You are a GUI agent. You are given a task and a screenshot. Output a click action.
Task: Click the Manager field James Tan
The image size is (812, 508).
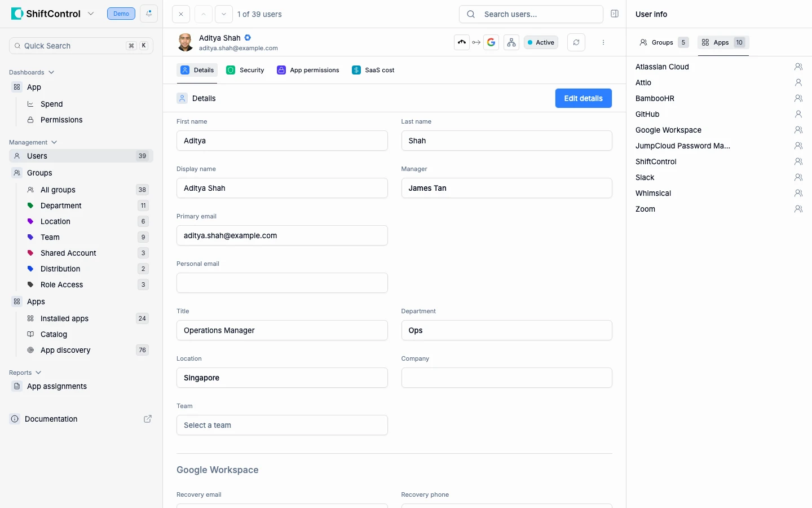[506, 188]
